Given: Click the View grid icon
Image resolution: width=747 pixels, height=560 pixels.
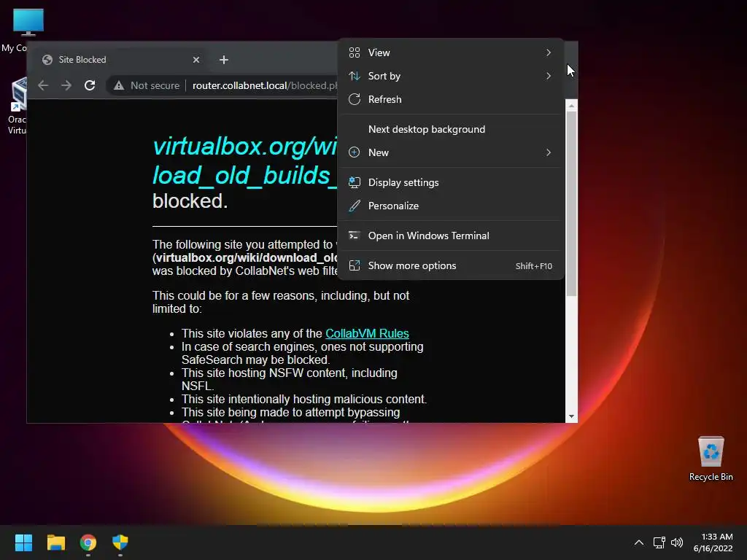Looking at the screenshot, I should [355, 52].
